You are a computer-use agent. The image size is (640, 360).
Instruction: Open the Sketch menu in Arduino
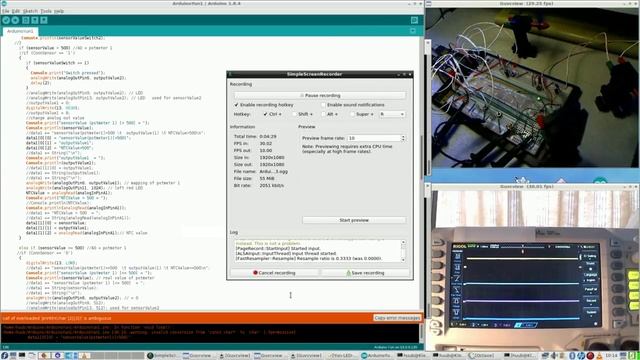pyautogui.click(x=30, y=11)
